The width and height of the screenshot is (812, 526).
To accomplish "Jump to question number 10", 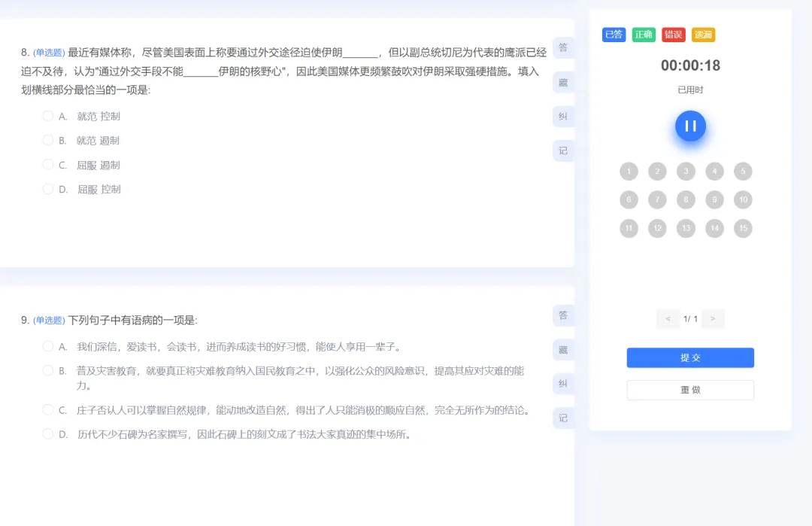I will [743, 199].
